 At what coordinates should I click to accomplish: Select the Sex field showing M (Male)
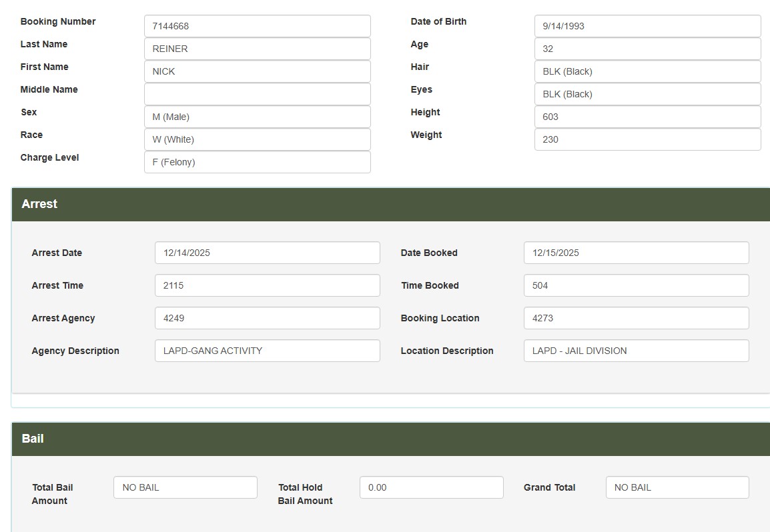point(258,116)
